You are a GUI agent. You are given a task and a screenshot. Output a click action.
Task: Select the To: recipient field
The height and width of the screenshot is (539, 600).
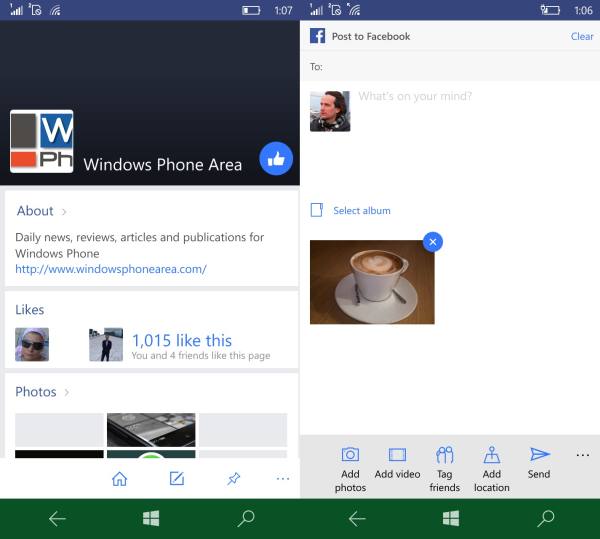point(450,67)
